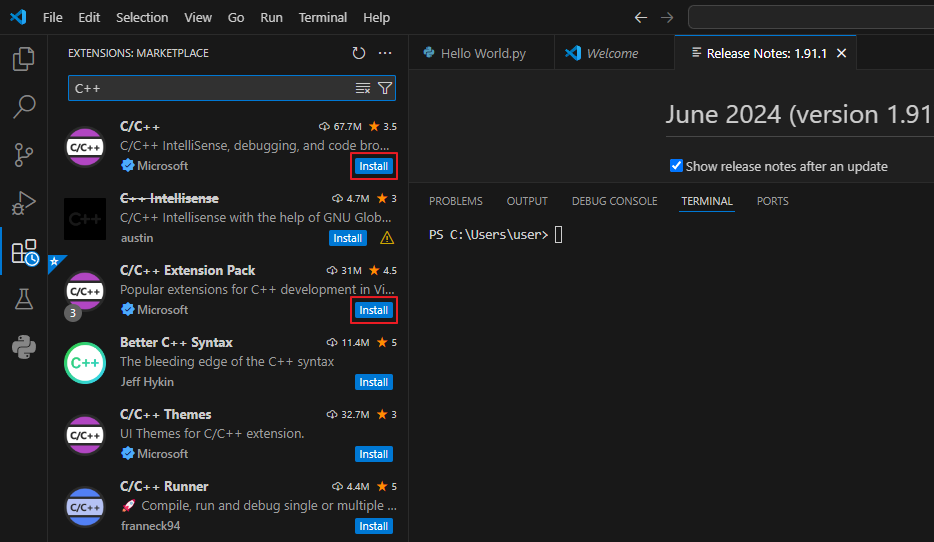Close the Release Notes tab
Screen dimensions: 934x542
coord(842,53)
